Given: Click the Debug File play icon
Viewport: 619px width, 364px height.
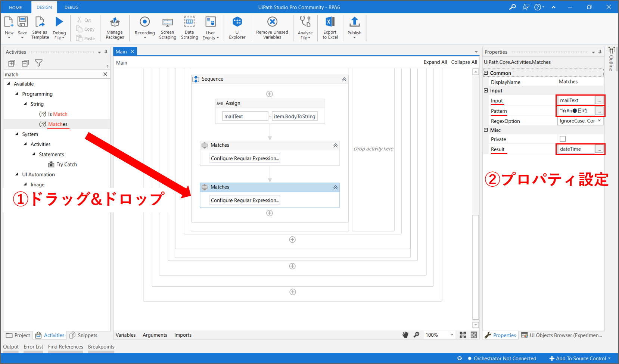Looking at the screenshot, I should point(59,22).
